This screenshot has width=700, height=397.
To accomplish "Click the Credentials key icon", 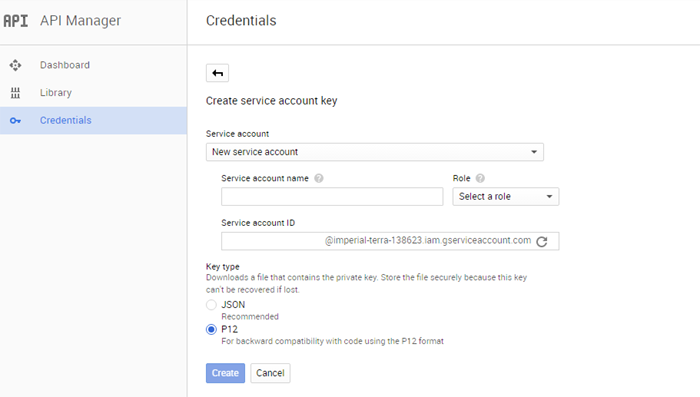I will click(x=15, y=121).
